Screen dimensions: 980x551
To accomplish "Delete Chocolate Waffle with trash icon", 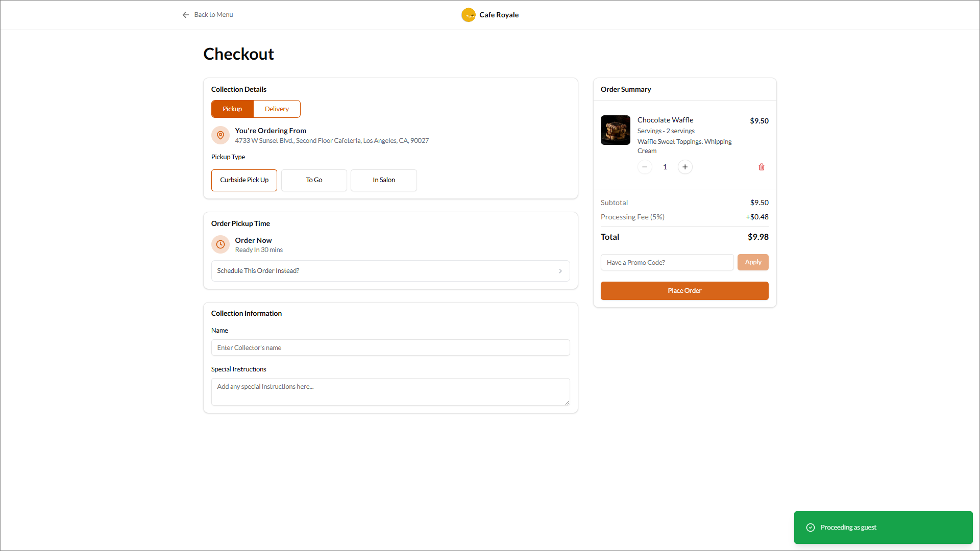I will [762, 167].
